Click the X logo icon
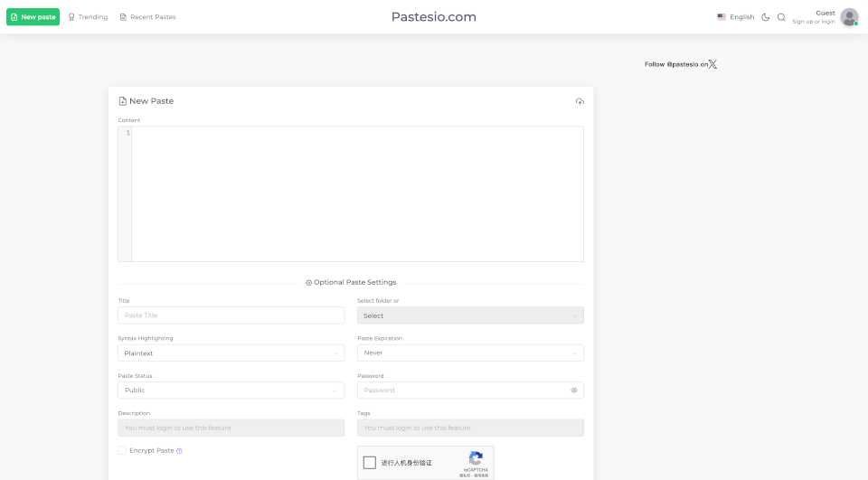This screenshot has height=480, width=868. click(713, 64)
